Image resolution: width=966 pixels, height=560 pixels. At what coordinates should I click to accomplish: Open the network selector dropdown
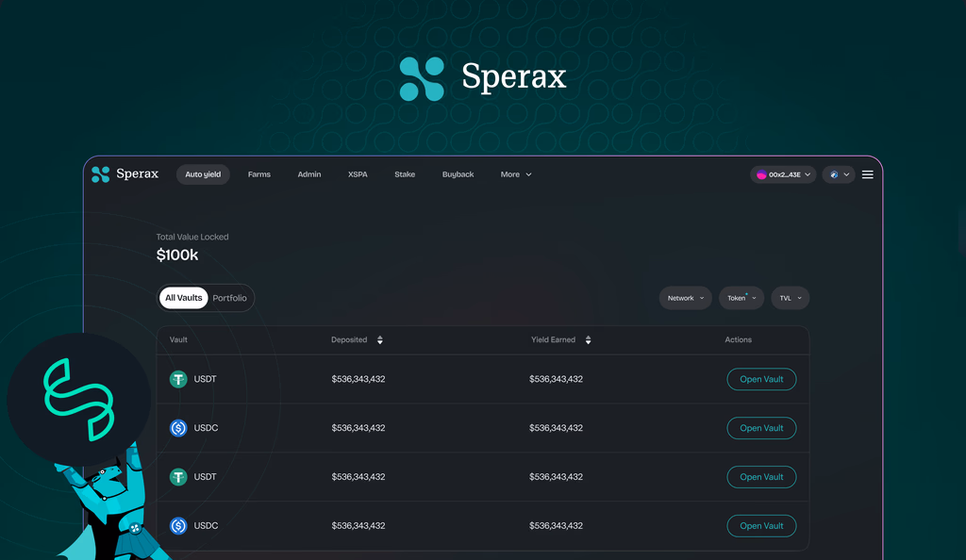(x=839, y=174)
